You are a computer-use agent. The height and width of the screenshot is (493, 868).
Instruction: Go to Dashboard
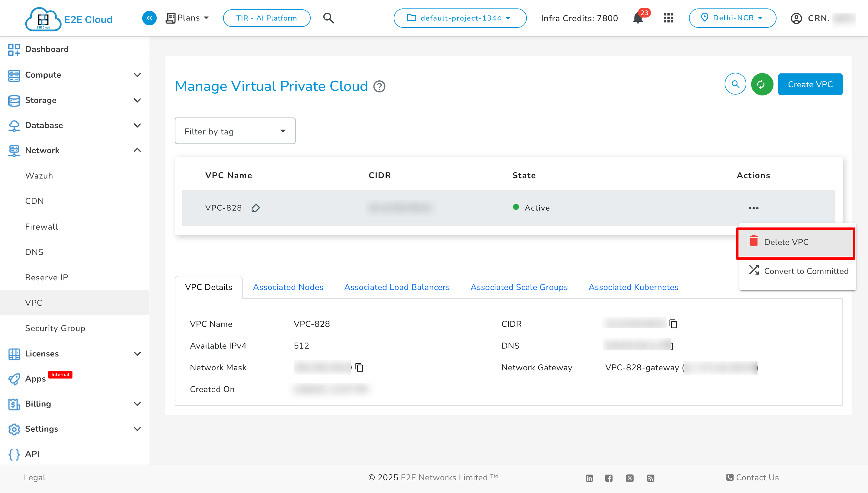tap(75, 49)
